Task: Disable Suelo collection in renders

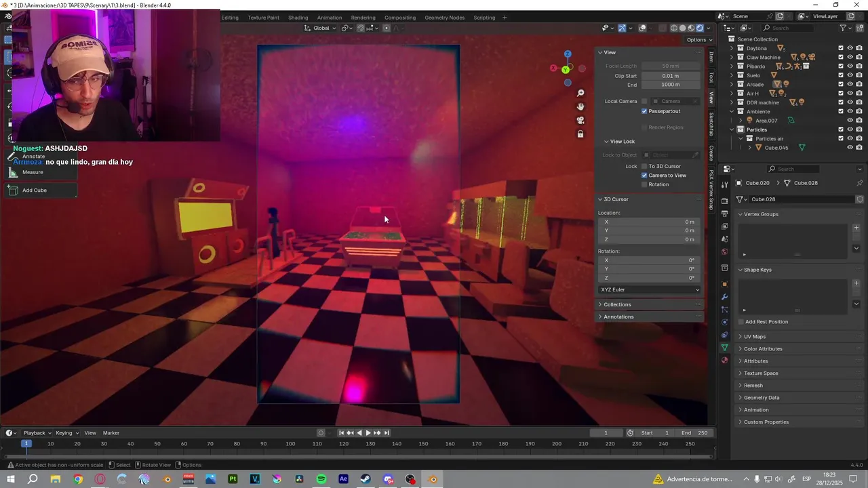Action: click(859, 75)
